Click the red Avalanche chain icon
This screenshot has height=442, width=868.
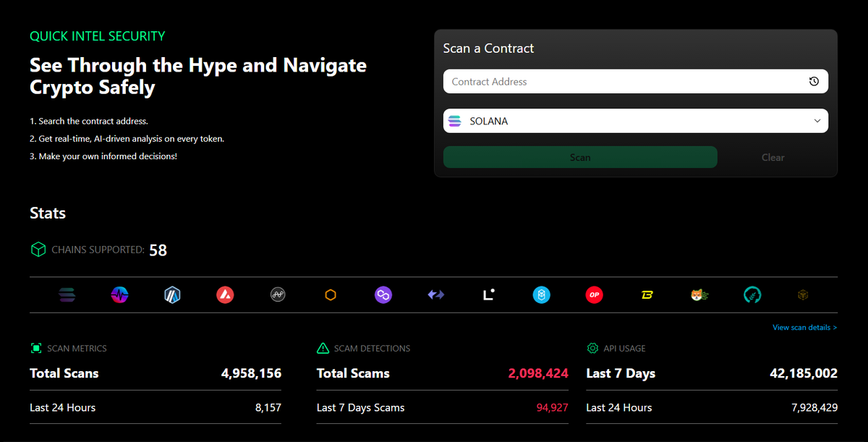click(x=225, y=295)
